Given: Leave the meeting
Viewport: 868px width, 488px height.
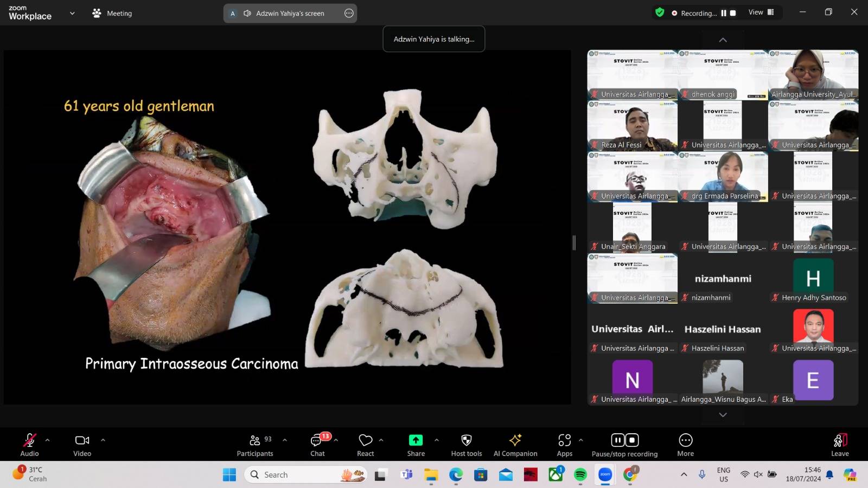Looking at the screenshot, I should click(840, 445).
